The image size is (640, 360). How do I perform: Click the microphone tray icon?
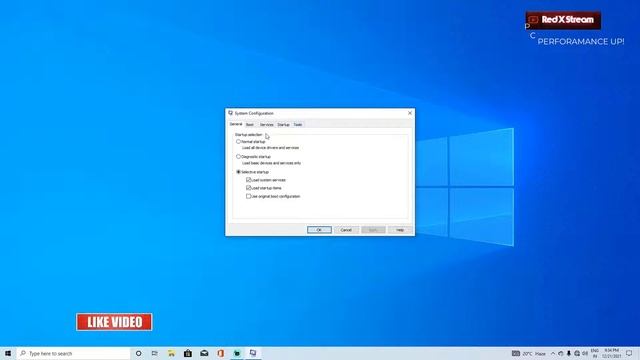point(569,353)
